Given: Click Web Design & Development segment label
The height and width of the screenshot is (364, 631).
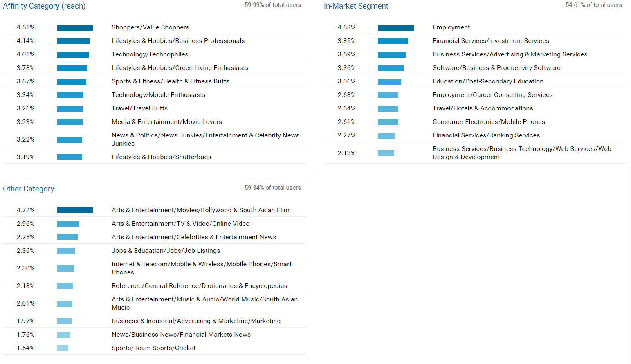Looking at the screenshot, I should tap(522, 153).
